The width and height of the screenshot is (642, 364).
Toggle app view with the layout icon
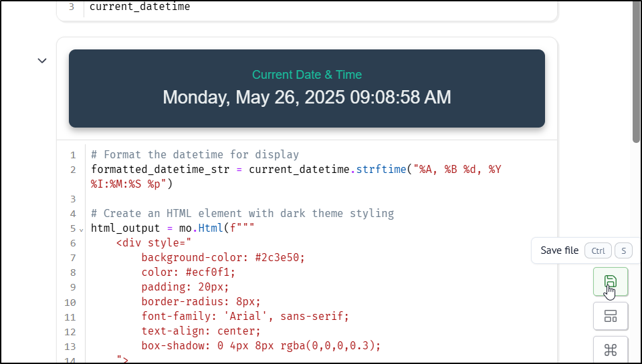611,316
